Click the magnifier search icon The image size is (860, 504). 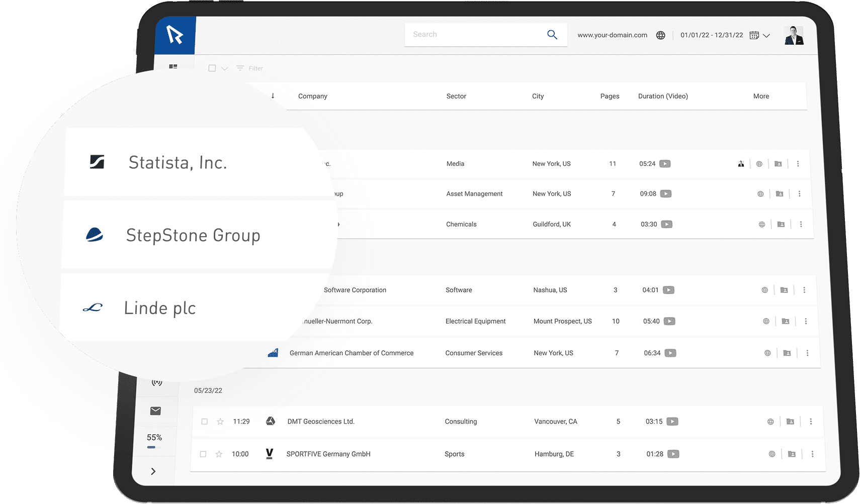click(552, 35)
